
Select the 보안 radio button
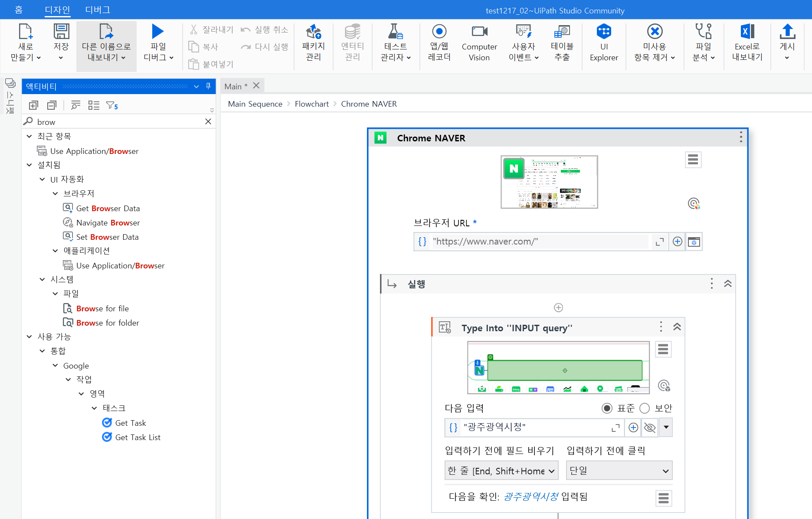645,408
